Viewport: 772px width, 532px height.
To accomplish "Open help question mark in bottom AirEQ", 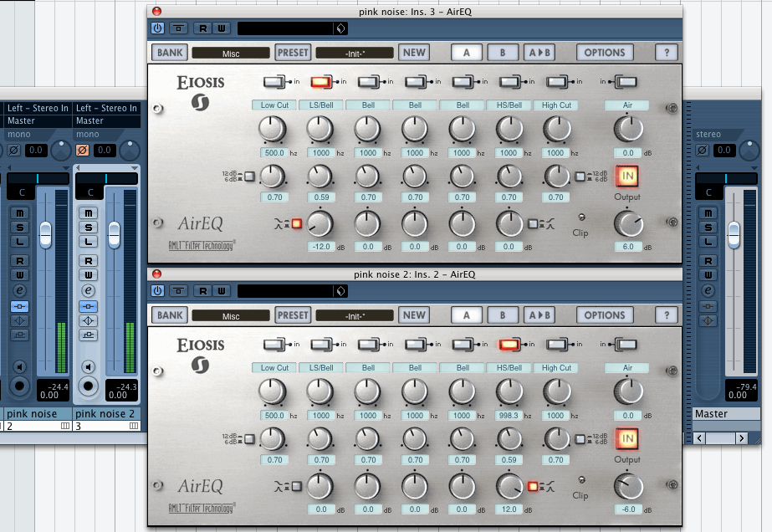I will click(667, 315).
